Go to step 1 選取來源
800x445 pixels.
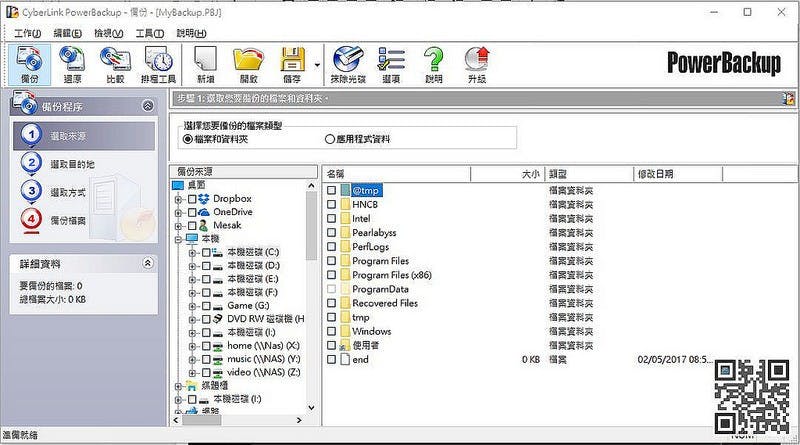tap(84, 136)
